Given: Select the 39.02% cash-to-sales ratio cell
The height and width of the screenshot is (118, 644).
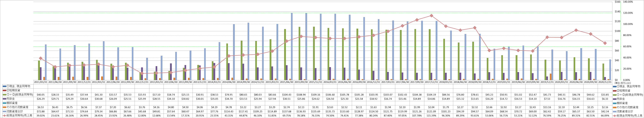Looking at the screenshot, I should click(41, 116).
